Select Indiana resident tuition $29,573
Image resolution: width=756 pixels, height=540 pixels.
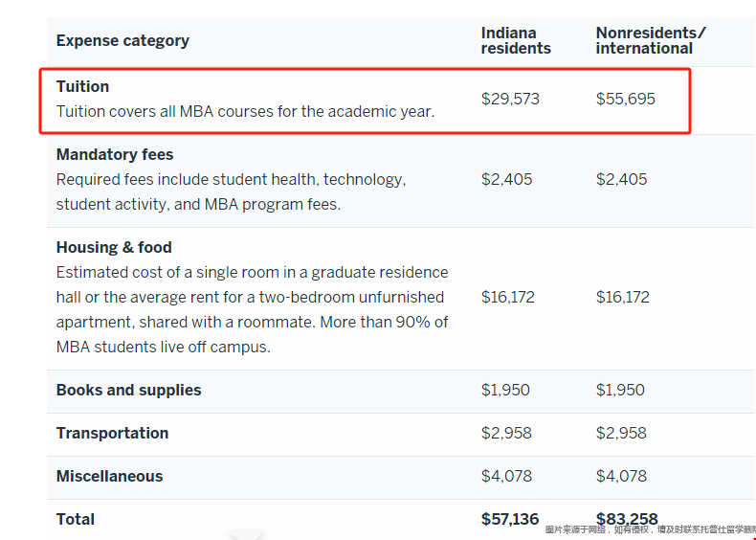pos(510,99)
